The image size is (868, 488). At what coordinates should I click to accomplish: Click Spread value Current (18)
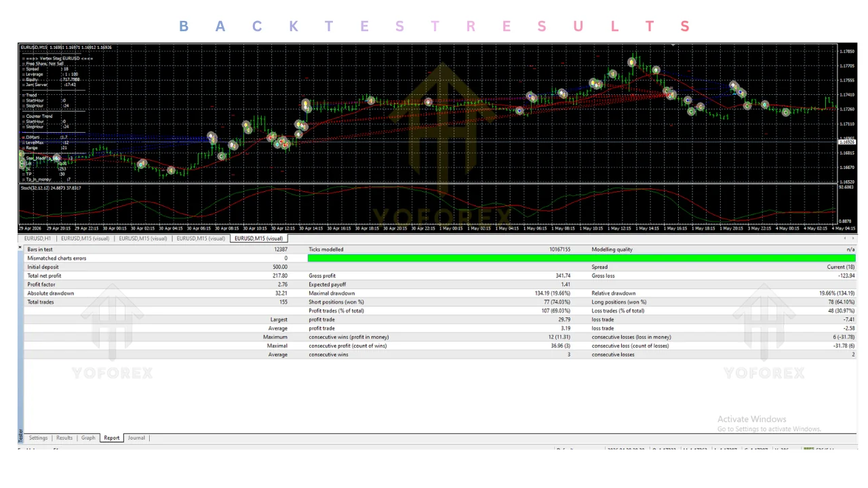tap(841, 267)
